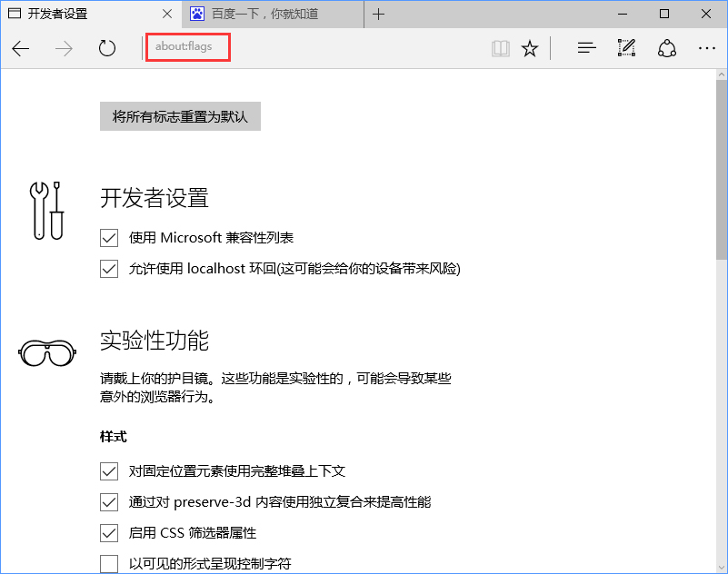Screen dimensions: 728x574
Task: Refresh the about:flags page
Action: [x=107, y=49]
